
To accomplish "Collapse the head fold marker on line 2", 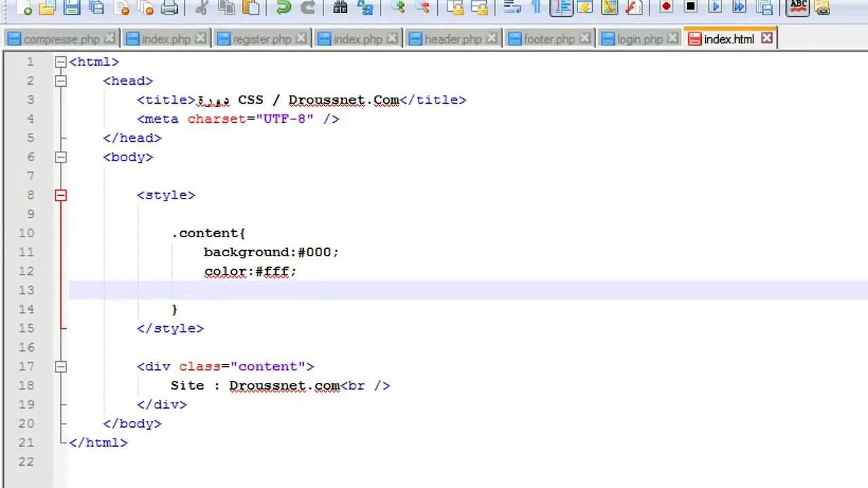I will coord(60,81).
